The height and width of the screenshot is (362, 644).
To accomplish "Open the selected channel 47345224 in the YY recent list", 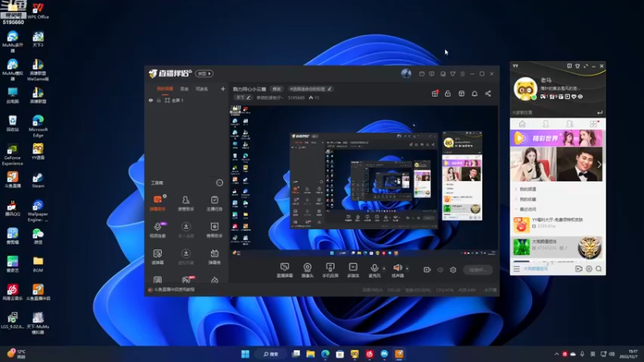I will click(557, 248).
